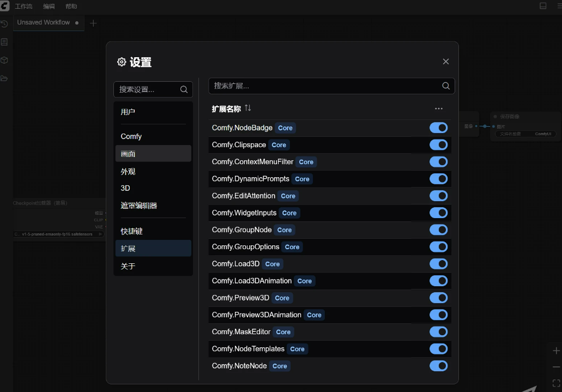562x392 pixels.
Task: Close the settings dialog
Action: point(446,62)
